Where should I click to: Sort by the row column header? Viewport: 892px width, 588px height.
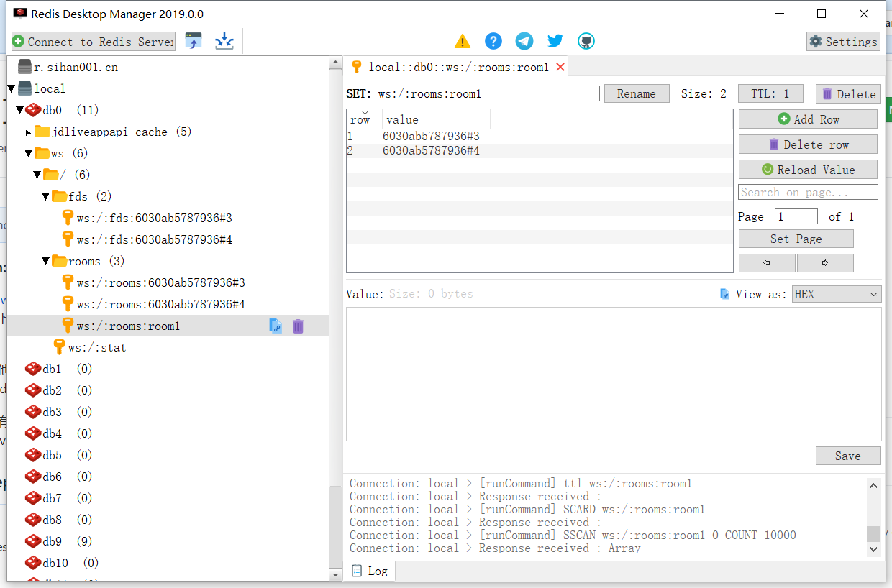365,119
